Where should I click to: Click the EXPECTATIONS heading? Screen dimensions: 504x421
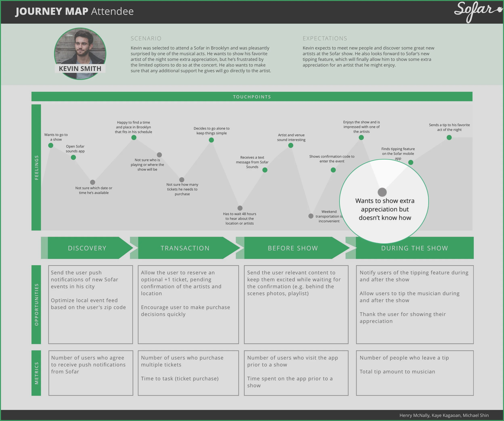pos(325,39)
